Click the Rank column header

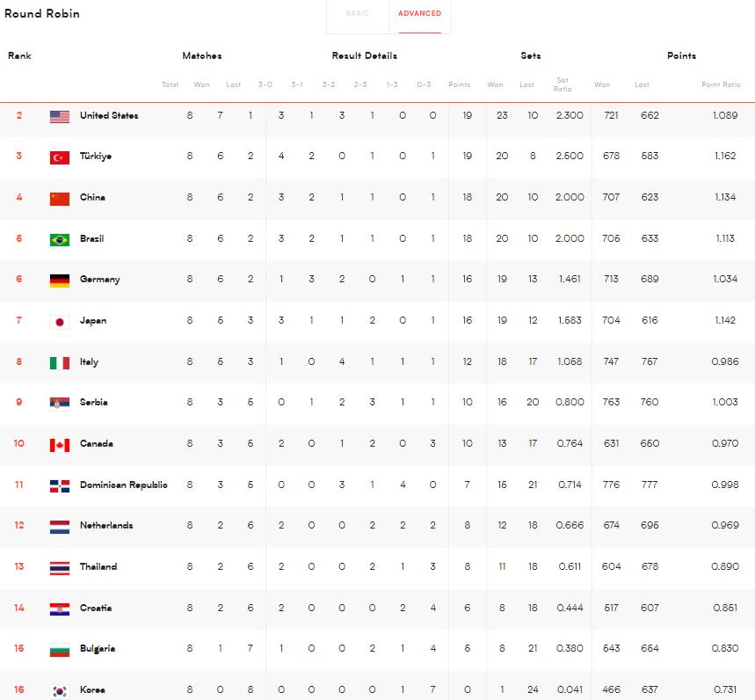(19, 56)
